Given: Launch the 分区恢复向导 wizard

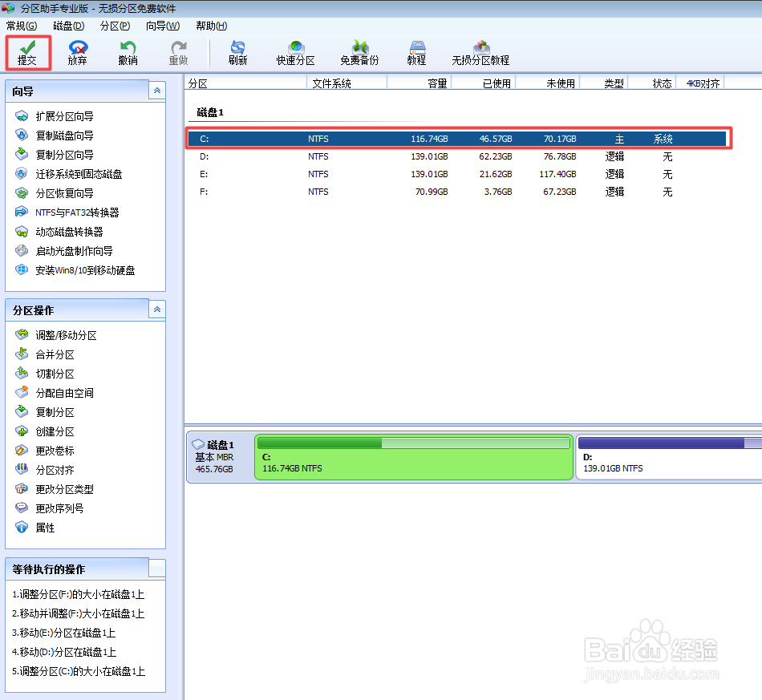Looking at the screenshot, I should pos(55,193).
